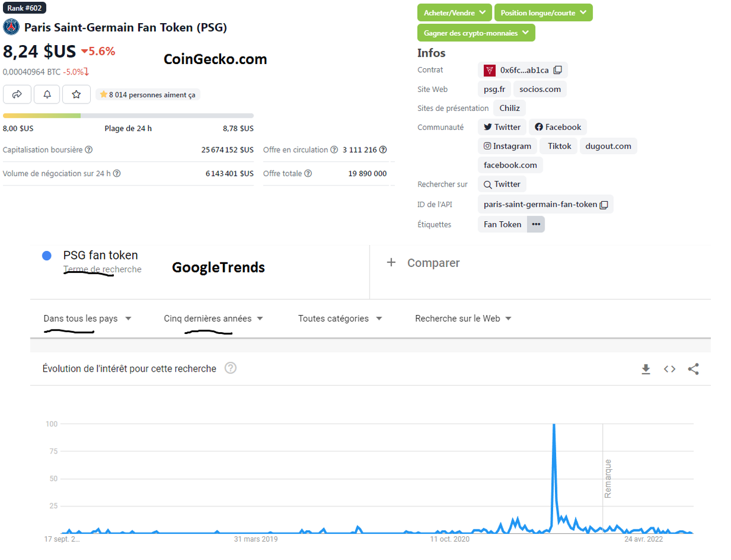Click the 11 oct. 2020 axis label
This screenshot has width=731, height=560.
[x=450, y=539]
